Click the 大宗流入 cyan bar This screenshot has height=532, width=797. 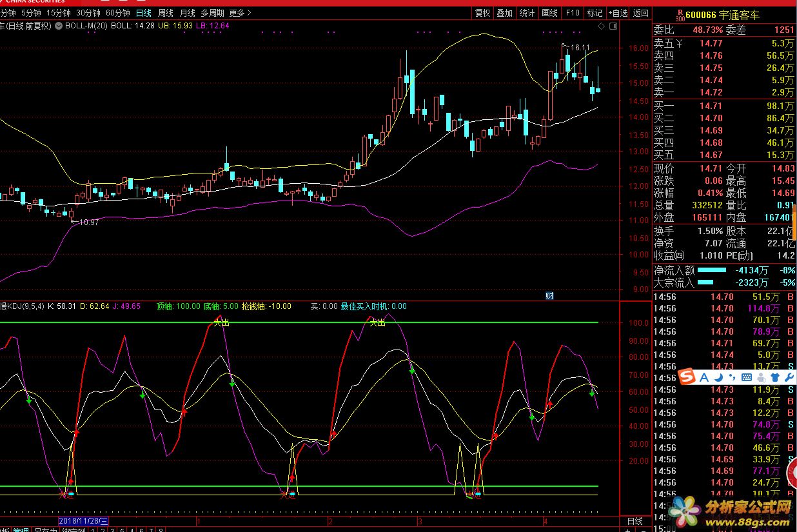click(705, 282)
